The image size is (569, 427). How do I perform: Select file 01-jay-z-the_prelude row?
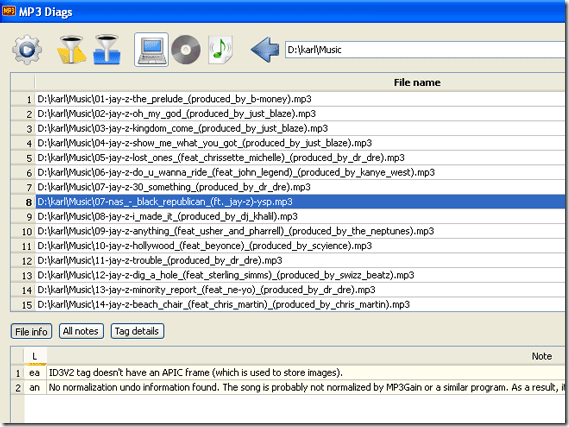pos(300,99)
